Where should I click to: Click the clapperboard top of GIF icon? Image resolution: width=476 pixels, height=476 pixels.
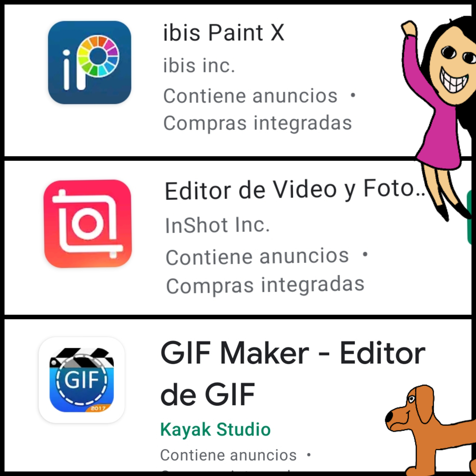click(82, 357)
